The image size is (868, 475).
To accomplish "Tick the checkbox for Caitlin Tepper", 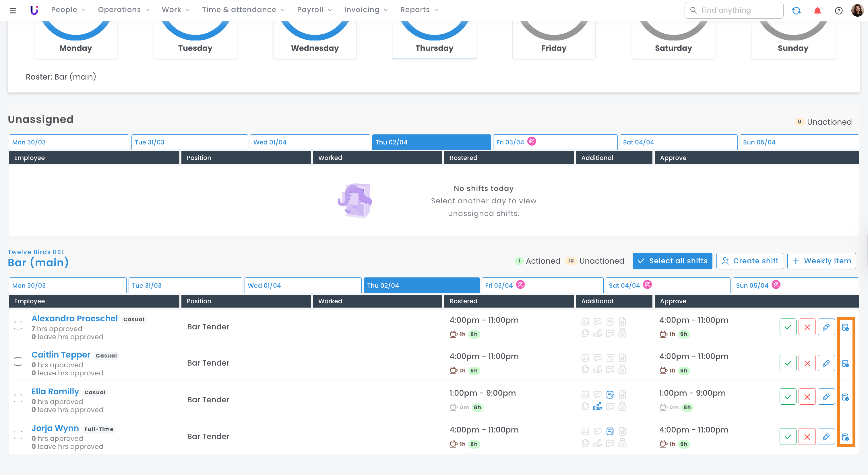I will (18, 361).
